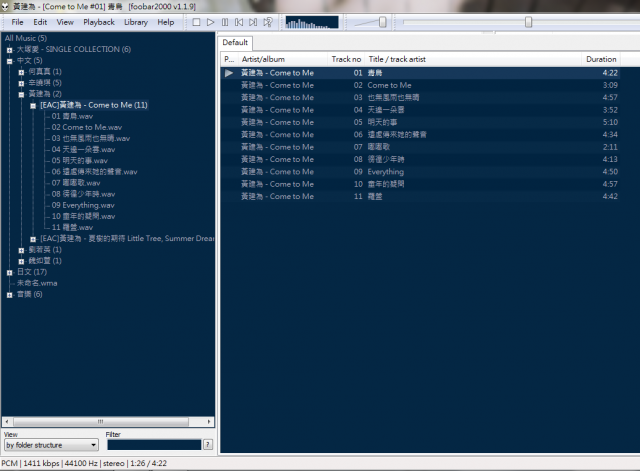The width and height of the screenshot is (640, 471).
Task: Expand the SINGLE COLLECTION (6) folder
Action: tap(9, 50)
